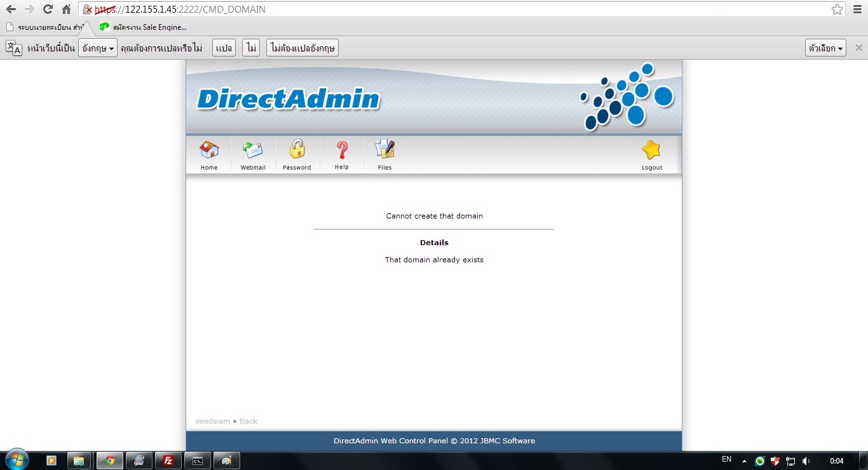Close the translate bar

(x=858, y=48)
